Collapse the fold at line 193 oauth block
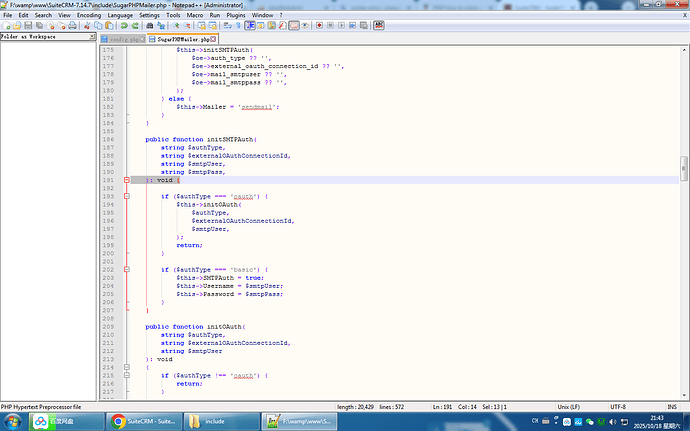This screenshot has width=690, height=431. pyautogui.click(x=126, y=196)
